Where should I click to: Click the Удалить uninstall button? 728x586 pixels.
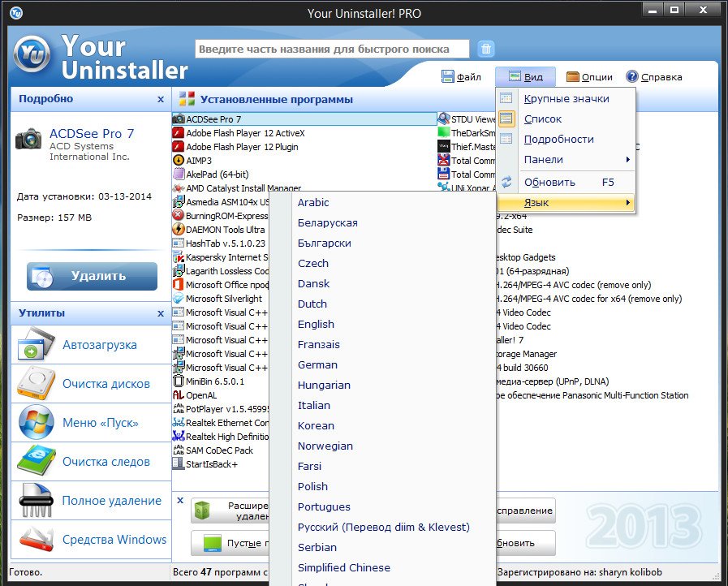click(92, 276)
